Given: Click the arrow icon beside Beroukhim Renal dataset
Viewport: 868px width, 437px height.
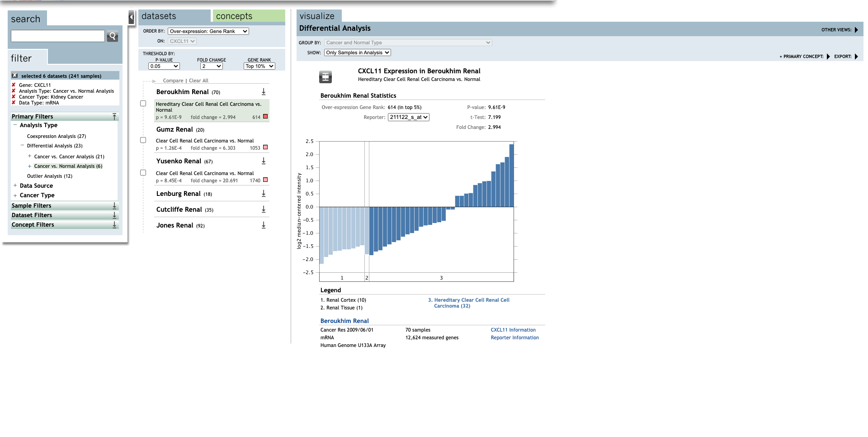Looking at the screenshot, I should (x=264, y=92).
